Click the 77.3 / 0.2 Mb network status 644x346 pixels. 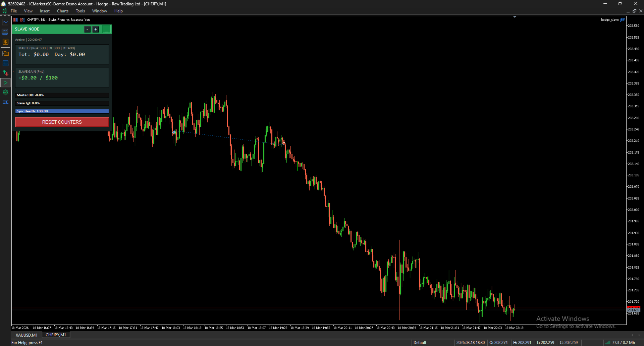click(624, 343)
